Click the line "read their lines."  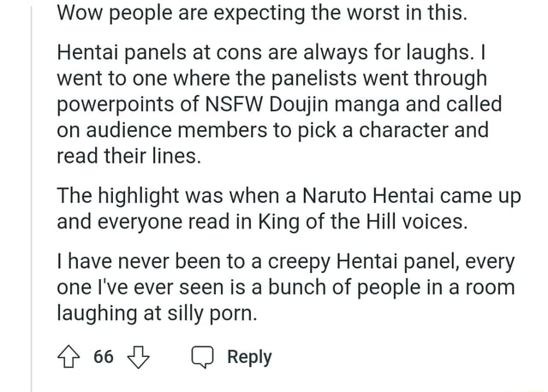(x=129, y=156)
